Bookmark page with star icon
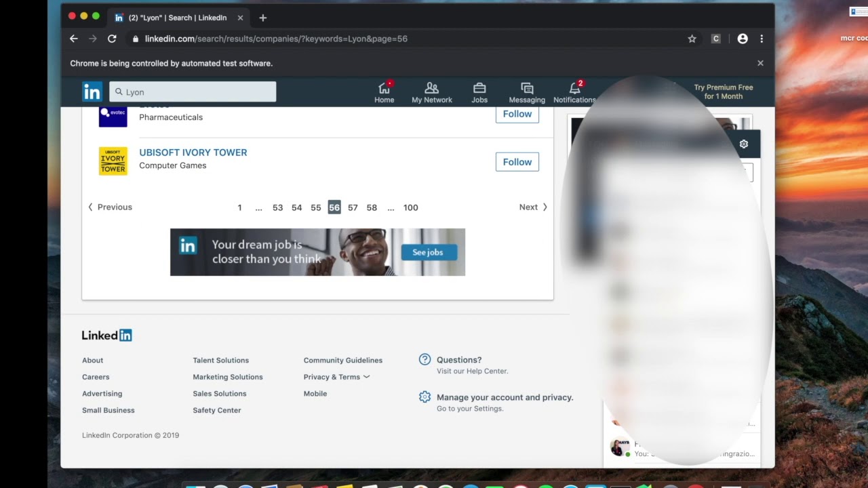The image size is (868, 488). click(x=692, y=39)
